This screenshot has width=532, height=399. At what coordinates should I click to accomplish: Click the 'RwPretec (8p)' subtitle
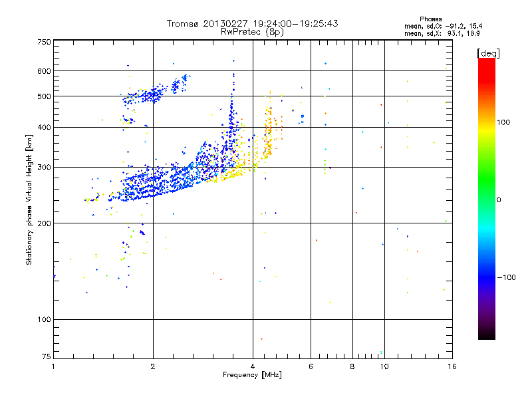pos(252,32)
